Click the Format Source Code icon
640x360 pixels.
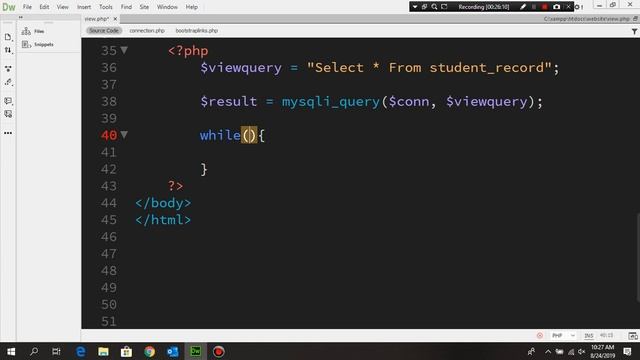8,82
